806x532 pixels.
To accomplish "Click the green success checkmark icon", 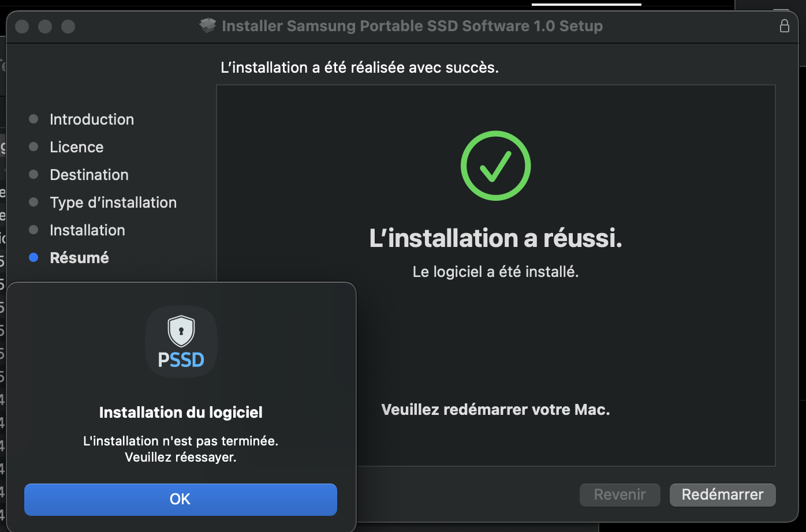I will click(x=495, y=166).
